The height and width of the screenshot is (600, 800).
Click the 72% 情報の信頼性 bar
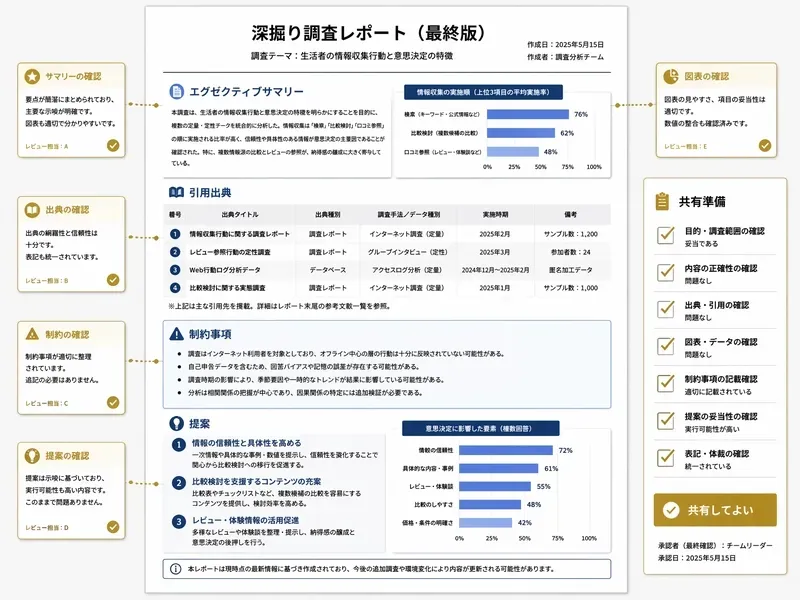click(506, 450)
